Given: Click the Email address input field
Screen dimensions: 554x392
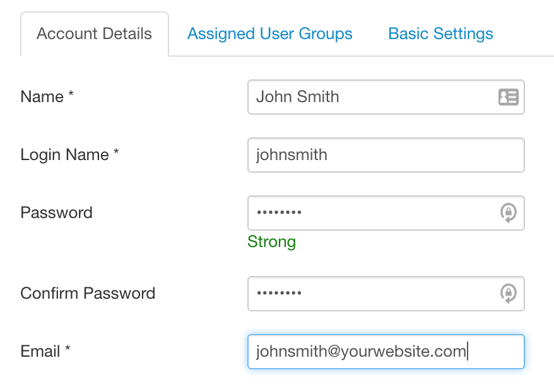Looking at the screenshot, I should (386, 352).
